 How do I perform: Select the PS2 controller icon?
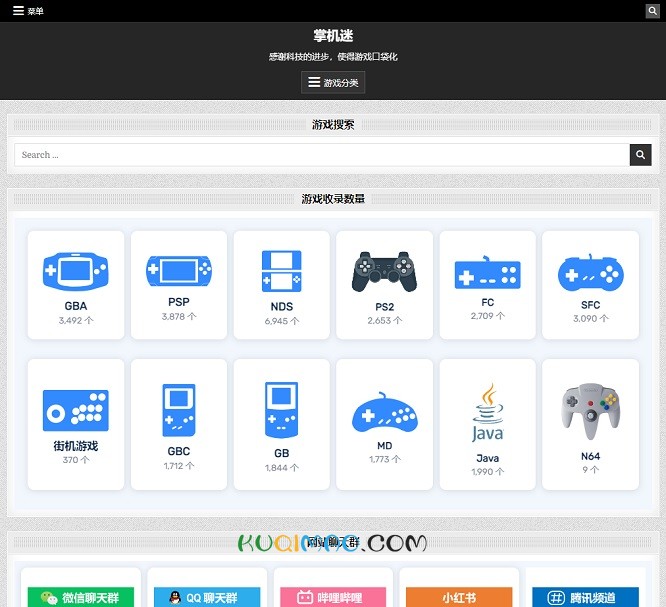384,271
